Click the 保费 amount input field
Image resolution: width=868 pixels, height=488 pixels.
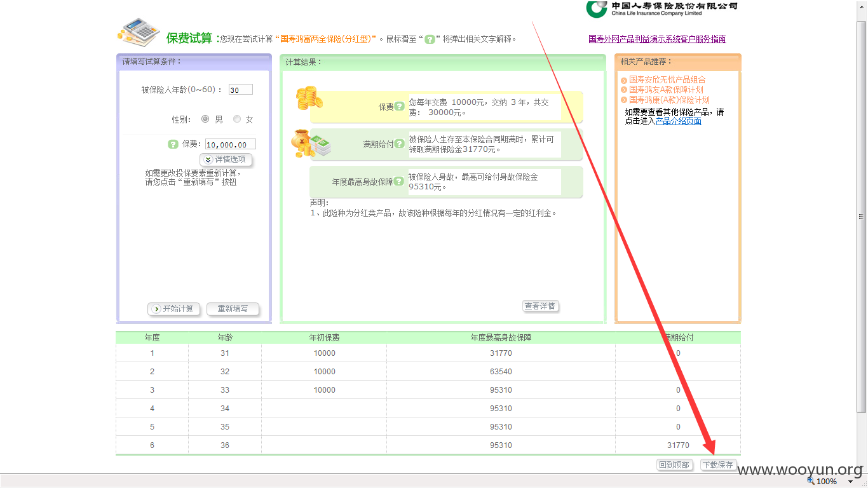tap(231, 144)
